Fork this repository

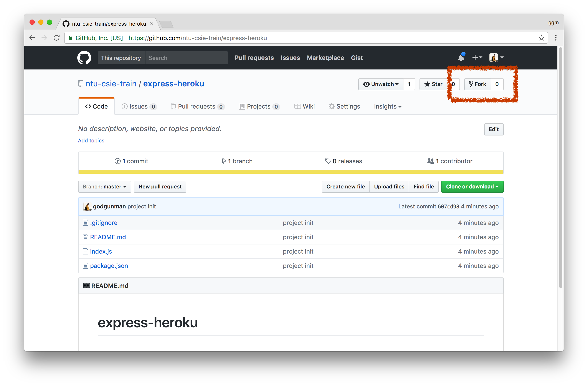pos(477,84)
